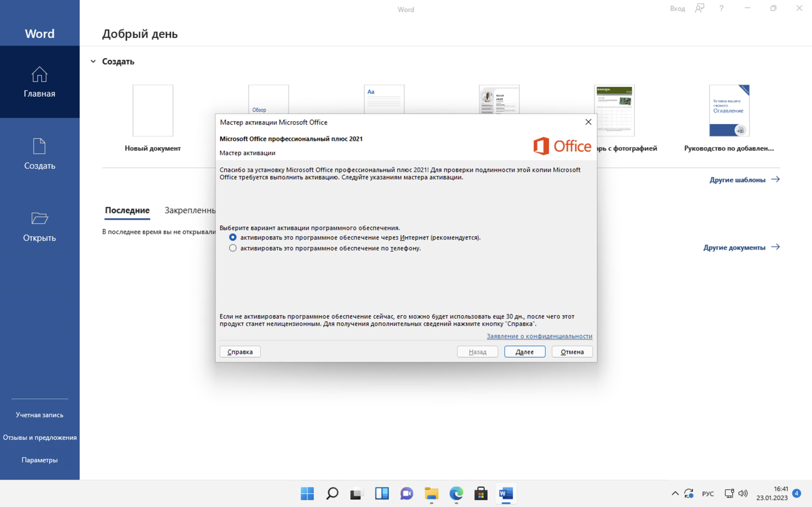
Task: Click the update sync tray icon
Action: point(689,493)
